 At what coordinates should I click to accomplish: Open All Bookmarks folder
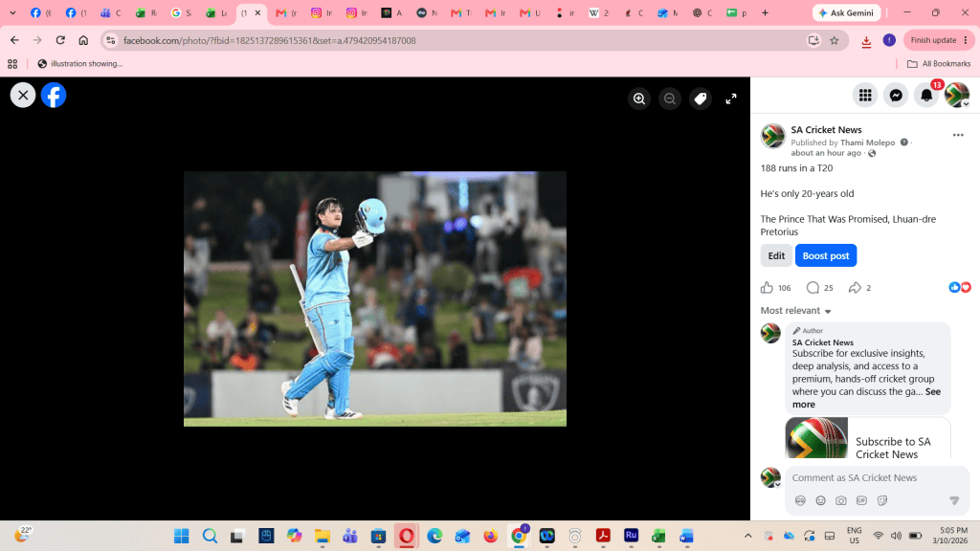(939, 64)
